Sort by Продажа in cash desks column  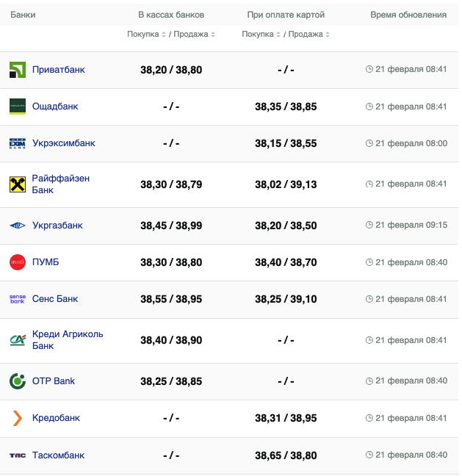coord(193,35)
